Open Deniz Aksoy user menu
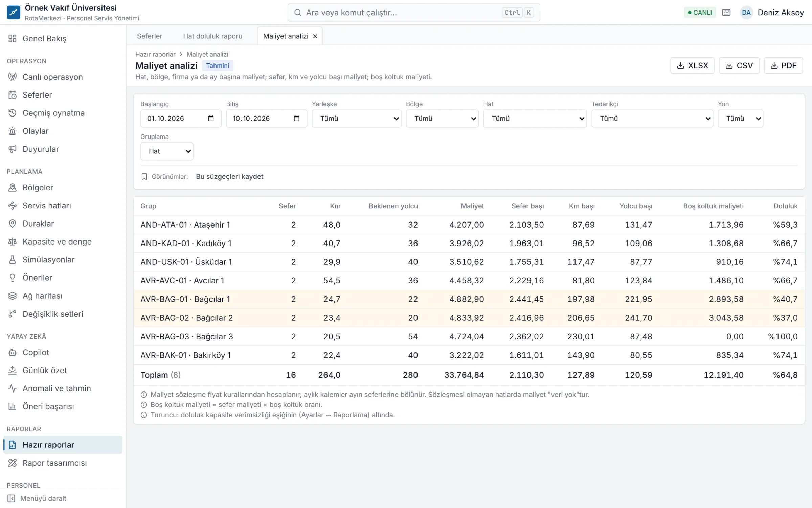The height and width of the screenshot is (508, 812). pos(772,13)
